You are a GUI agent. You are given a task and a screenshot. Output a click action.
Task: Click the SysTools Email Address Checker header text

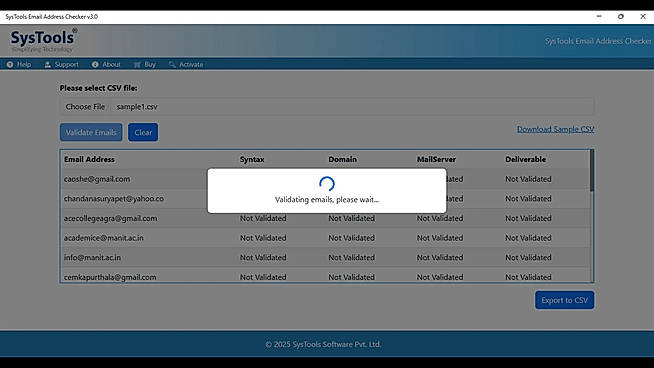tap(598, 41)
